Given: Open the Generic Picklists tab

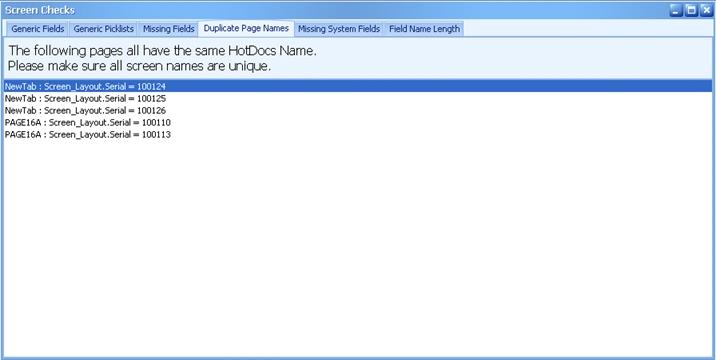Looking at the screenshot, I should point(103,29).
